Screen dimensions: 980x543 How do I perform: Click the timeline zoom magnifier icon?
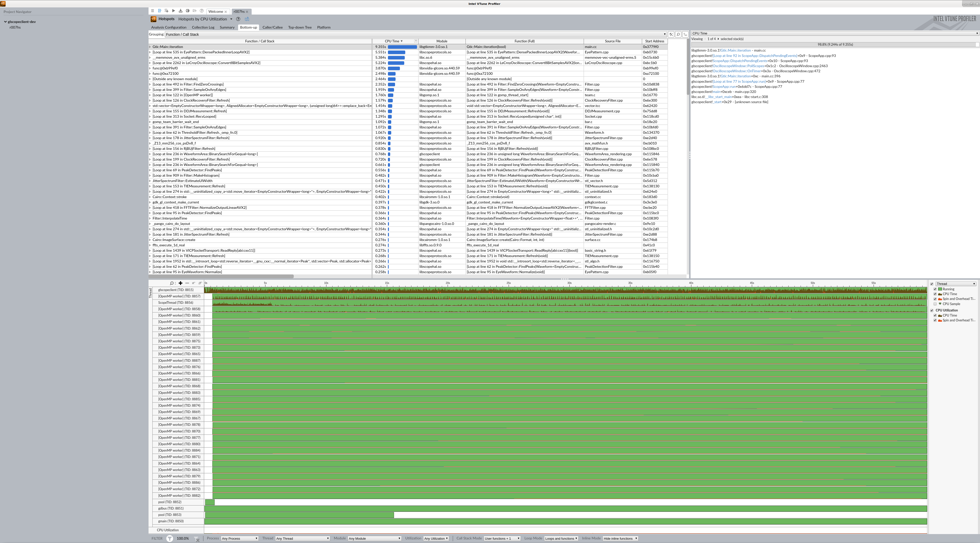pos(171,283)
